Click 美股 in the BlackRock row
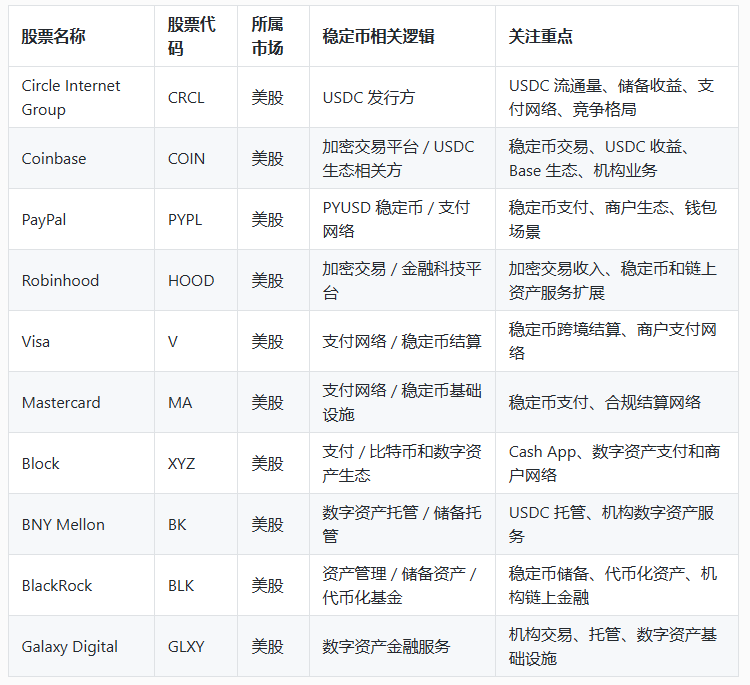The width and height of the screenshot is (750, 685). (x=267, y=586)
